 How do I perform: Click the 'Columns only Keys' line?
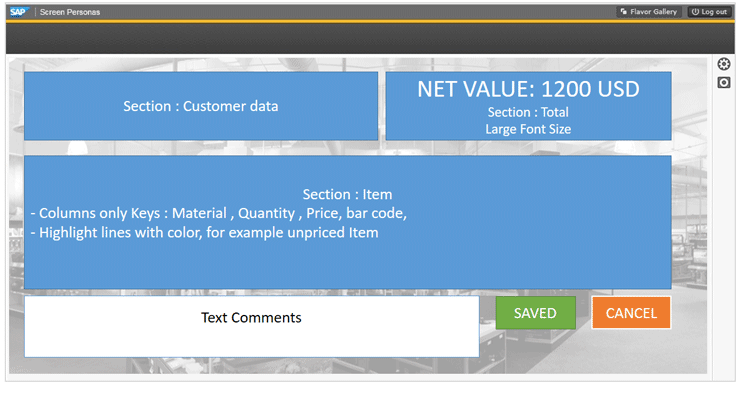coord(219,213)
